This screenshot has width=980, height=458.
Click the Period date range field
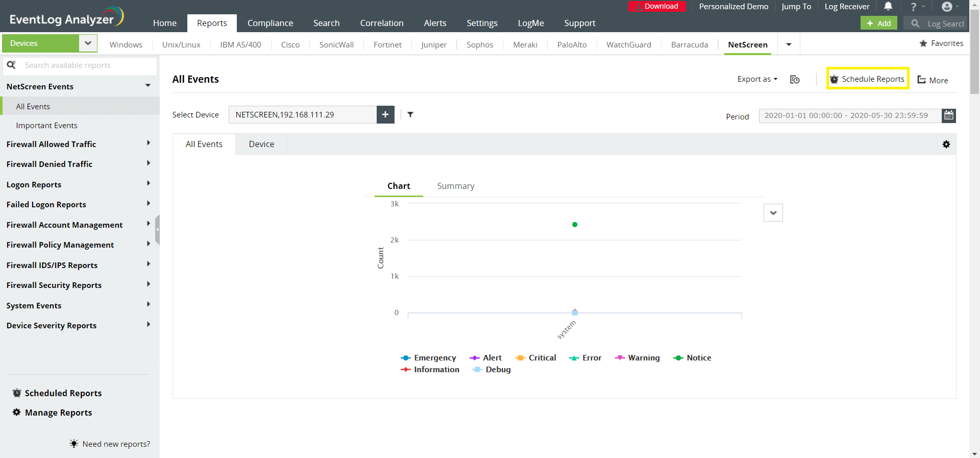tap(850, 115)
